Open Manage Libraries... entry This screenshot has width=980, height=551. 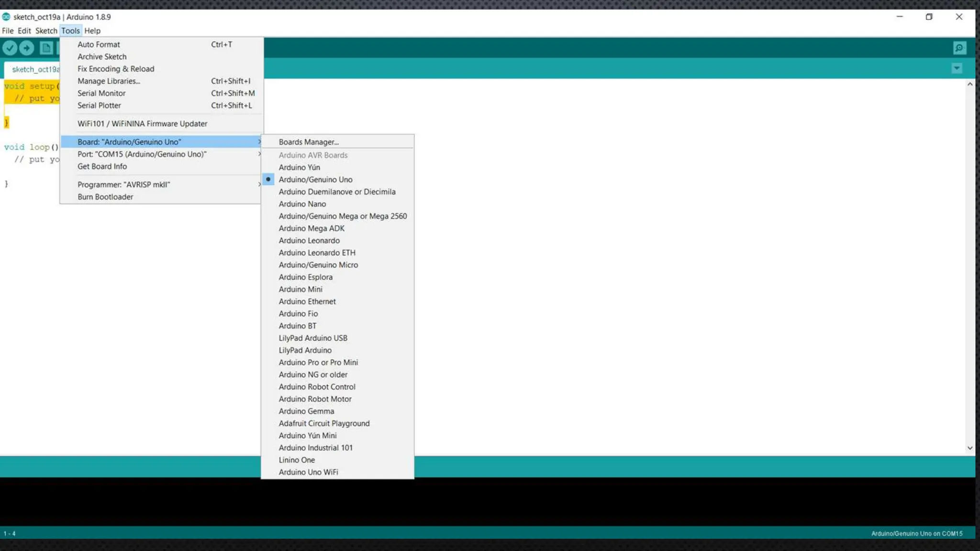pos(162,81)
